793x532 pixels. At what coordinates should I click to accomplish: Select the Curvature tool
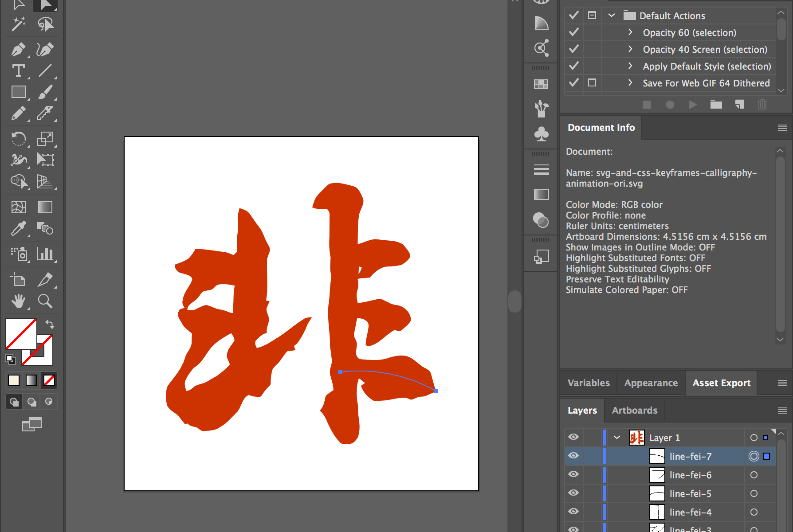45,49
